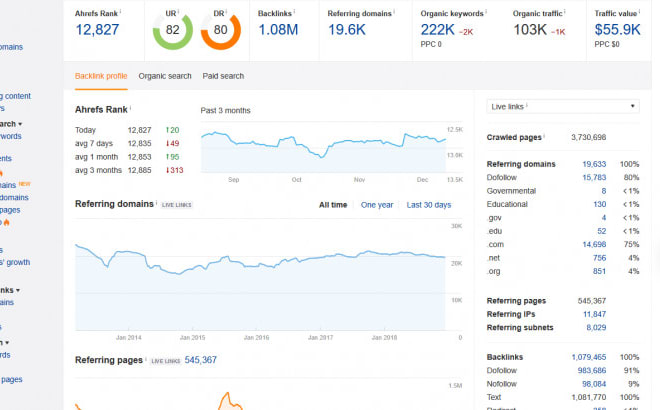Click the DR 80 gauge
660x410 pixels.
221,30
